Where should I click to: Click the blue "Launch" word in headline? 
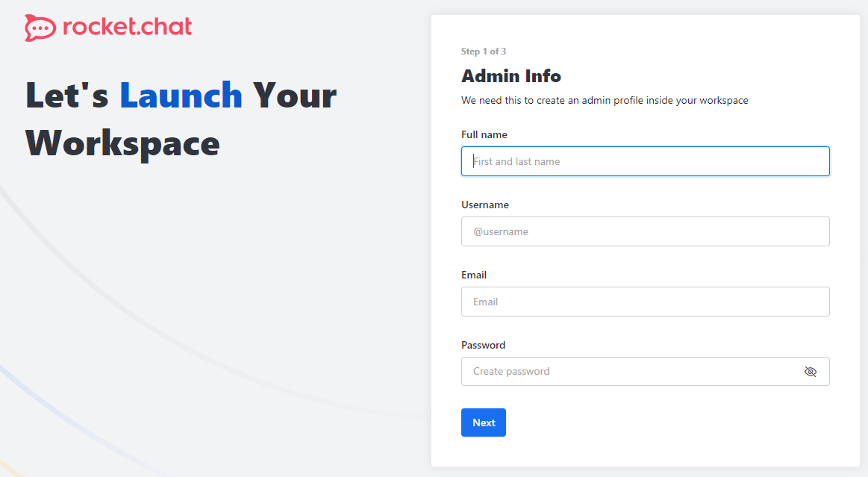tap(181, 96)
